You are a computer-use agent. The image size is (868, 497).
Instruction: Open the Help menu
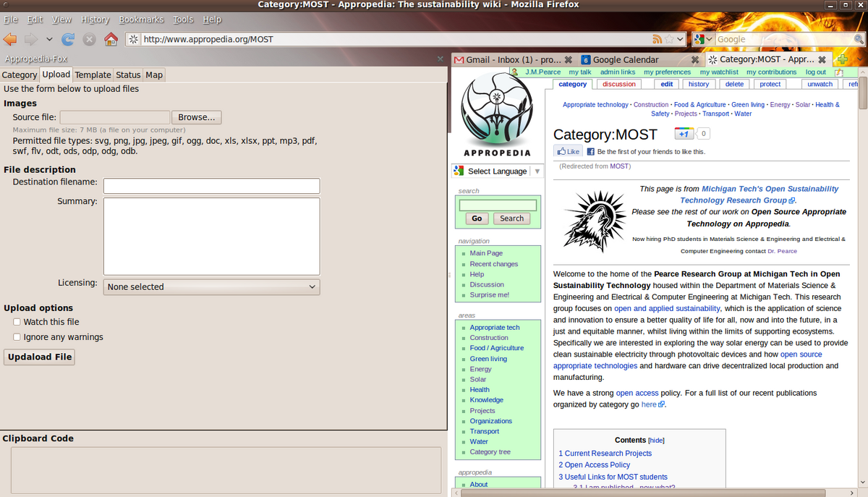click(212, 20)
